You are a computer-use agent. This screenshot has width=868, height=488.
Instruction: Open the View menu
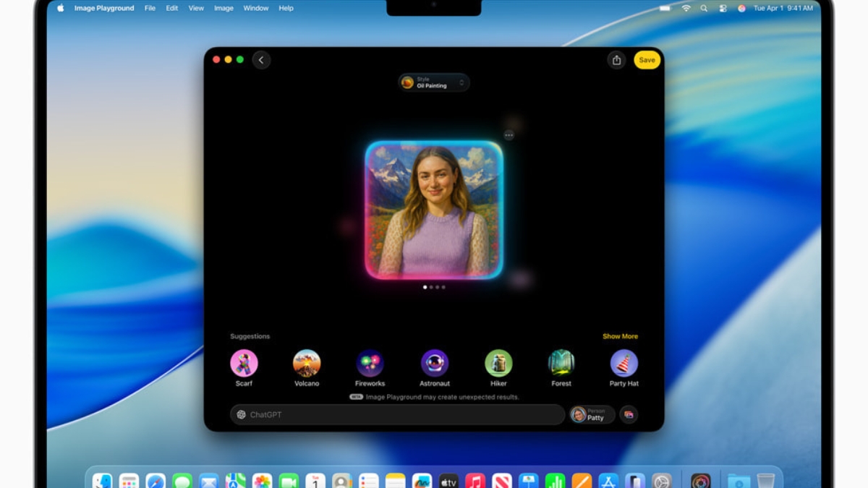(x=196, y=8)
